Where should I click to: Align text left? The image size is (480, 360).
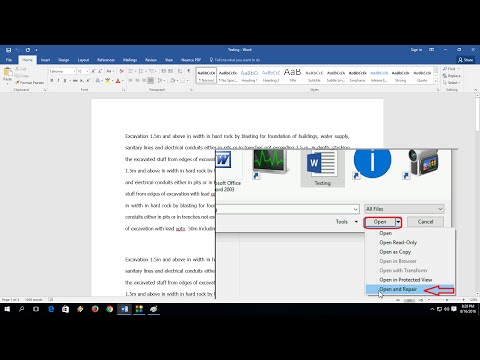pos(131,81)
